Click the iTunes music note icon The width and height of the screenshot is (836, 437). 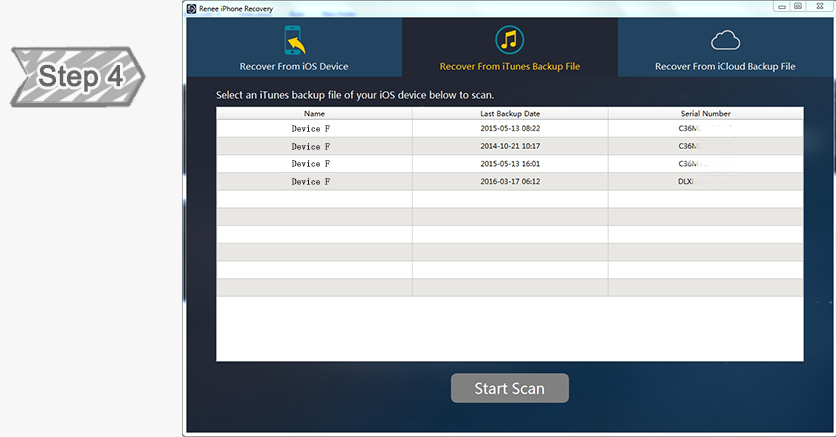click(509, 41)
